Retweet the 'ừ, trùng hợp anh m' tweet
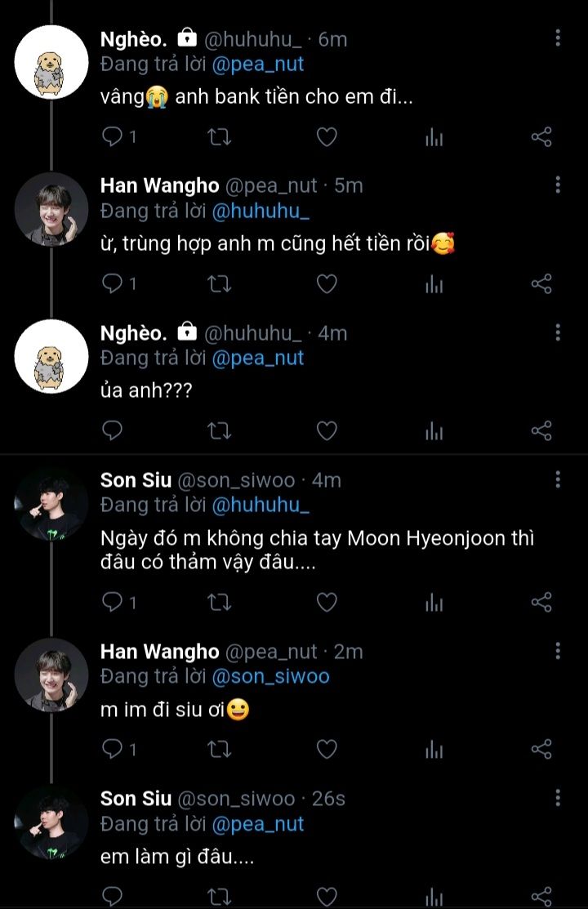 (x=220, y=283)
